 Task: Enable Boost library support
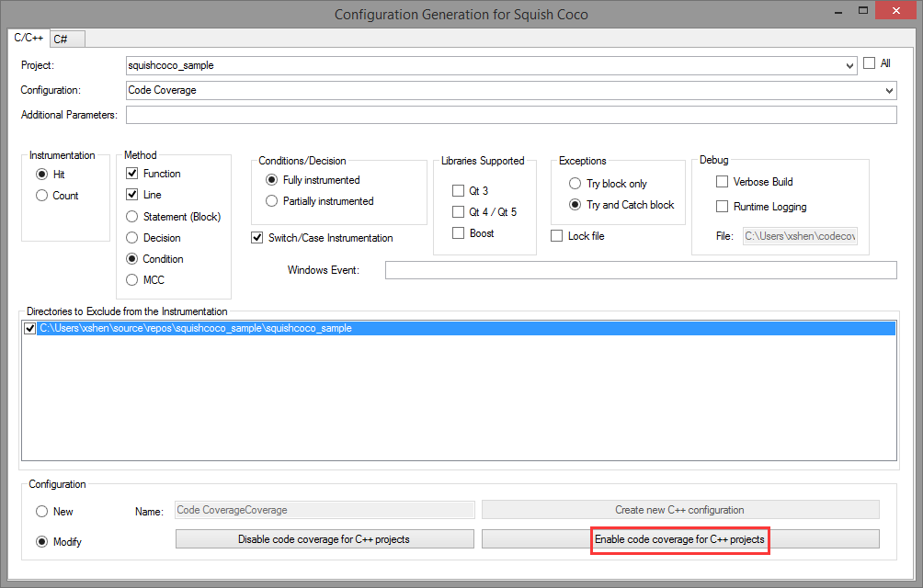(x=458, y=233)
